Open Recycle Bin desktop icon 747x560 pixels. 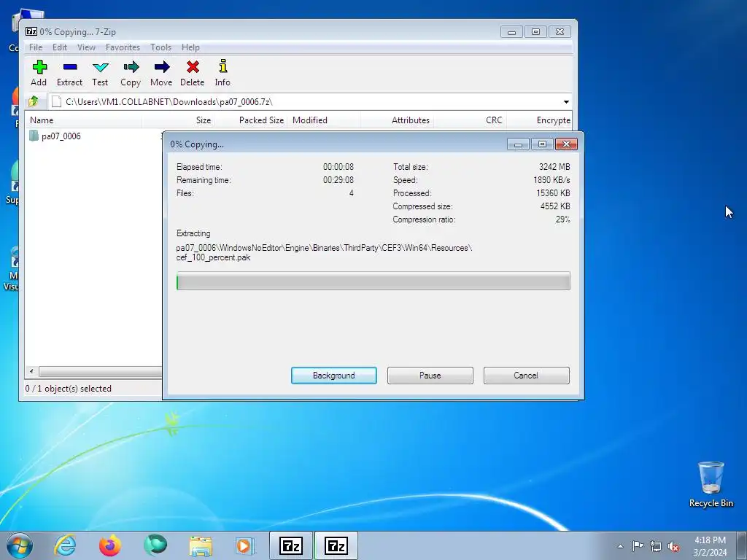tap(711, 484)
